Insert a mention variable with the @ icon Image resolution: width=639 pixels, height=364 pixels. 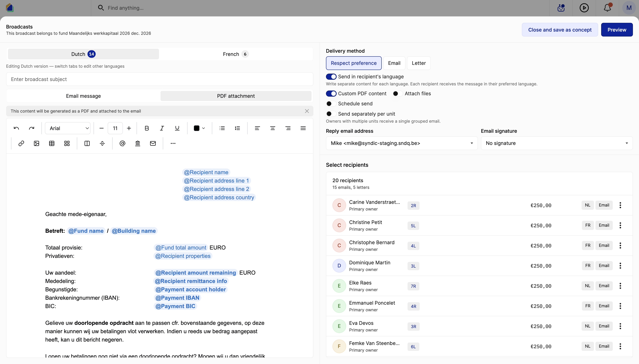click(x=122, y=143)
